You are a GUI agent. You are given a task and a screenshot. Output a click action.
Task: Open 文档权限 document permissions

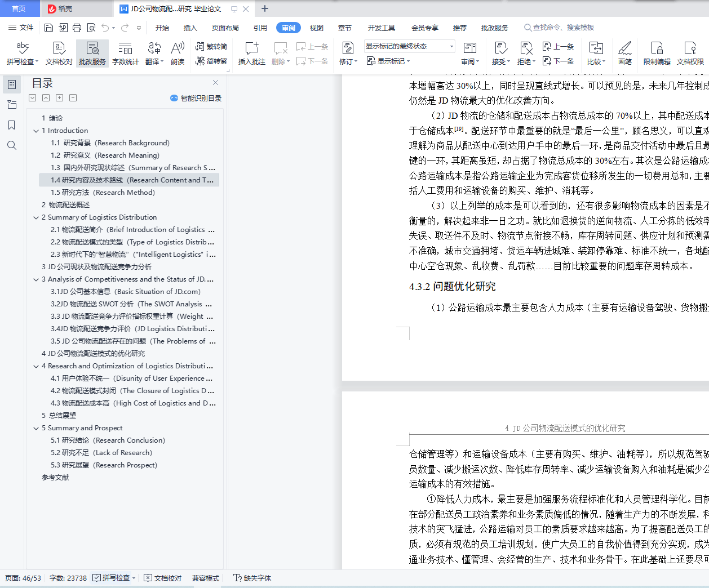pos(690,54)
